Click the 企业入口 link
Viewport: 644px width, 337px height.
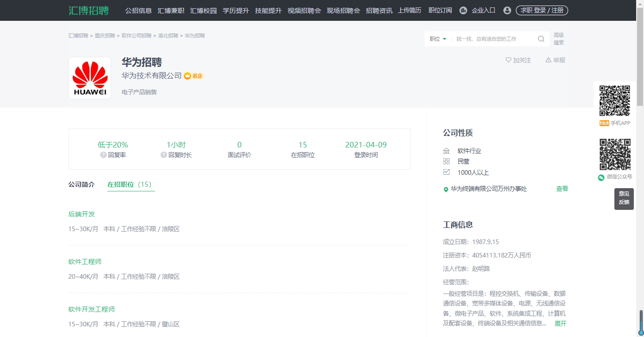tap(483, 10)
